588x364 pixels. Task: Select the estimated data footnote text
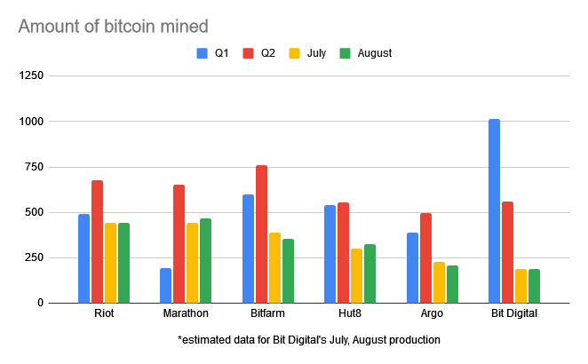[x=308, y=340]
